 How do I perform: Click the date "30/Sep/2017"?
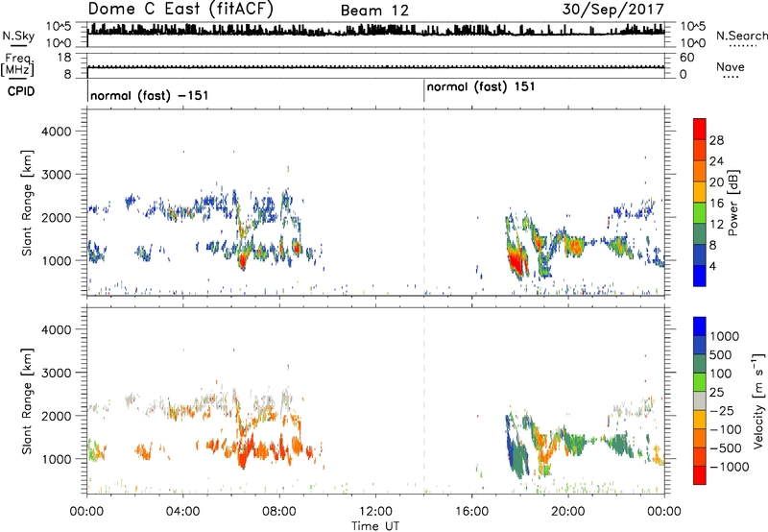pos(612,10)
